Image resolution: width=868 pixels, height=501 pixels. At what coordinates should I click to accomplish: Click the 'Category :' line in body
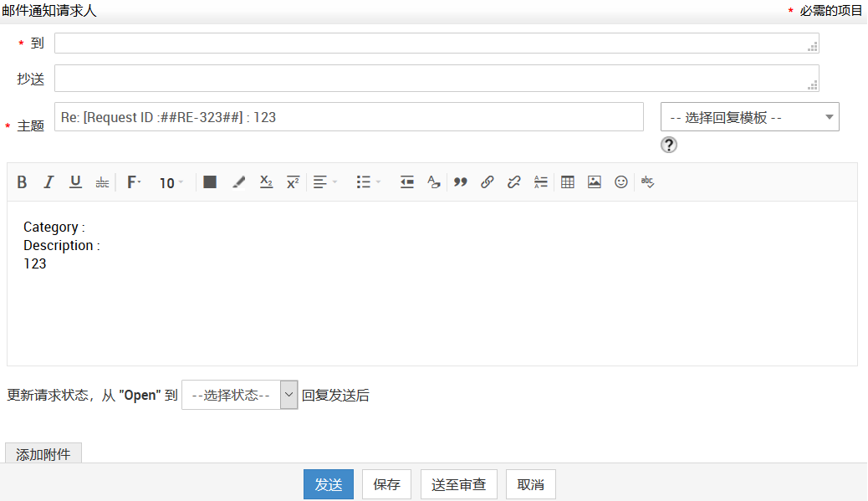[54, 227]
